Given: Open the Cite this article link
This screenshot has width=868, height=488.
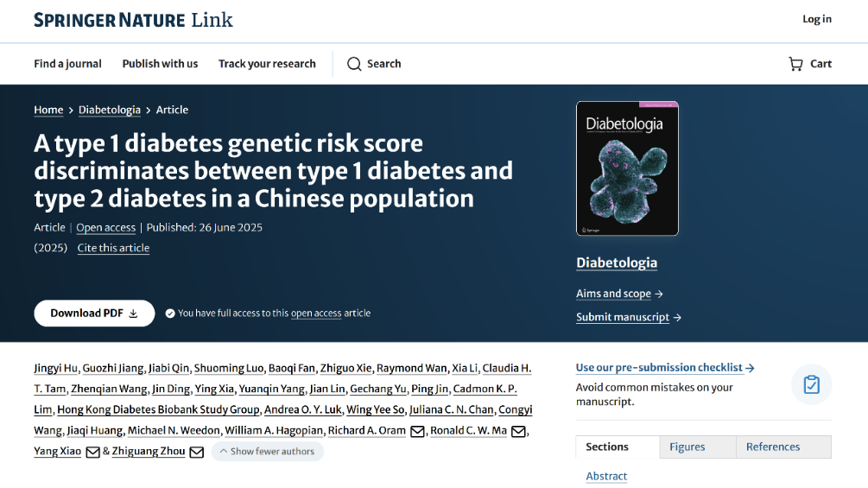Looking at the screenshot, I should tap(113, 248).
